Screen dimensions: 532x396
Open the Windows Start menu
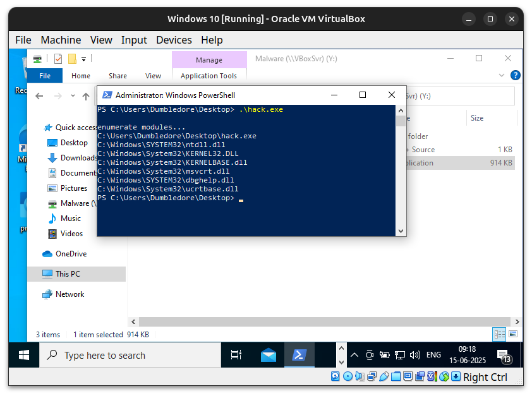24,355
